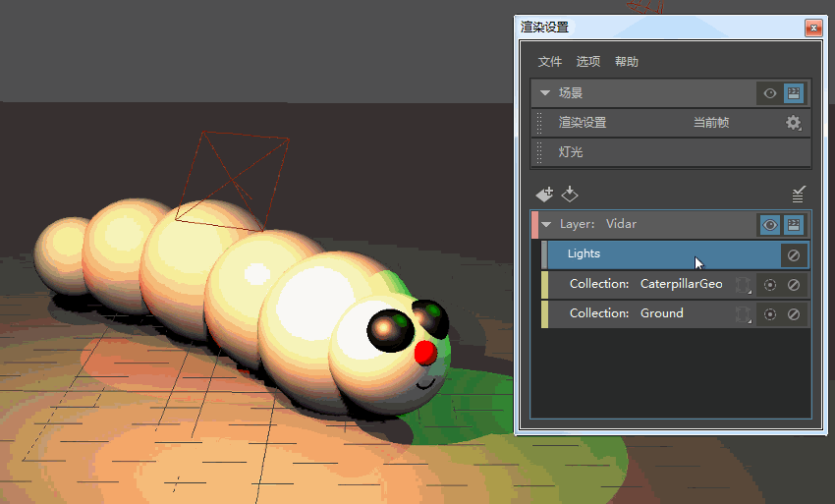The width and height of the screenshot is (835, 504).
Task: Click the Ground yellow color bar
Action: coord(545,313)
